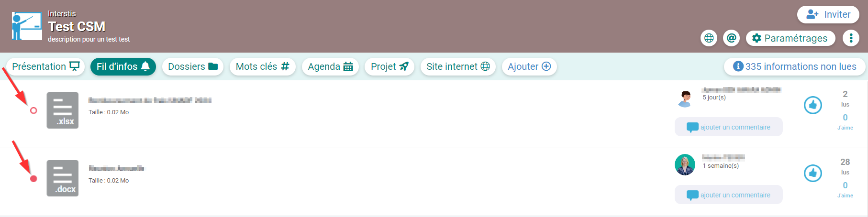The height and width of the screenshot is (217, 868).
Task: Click 335 informations non lues
Action: tap(795, 66)
